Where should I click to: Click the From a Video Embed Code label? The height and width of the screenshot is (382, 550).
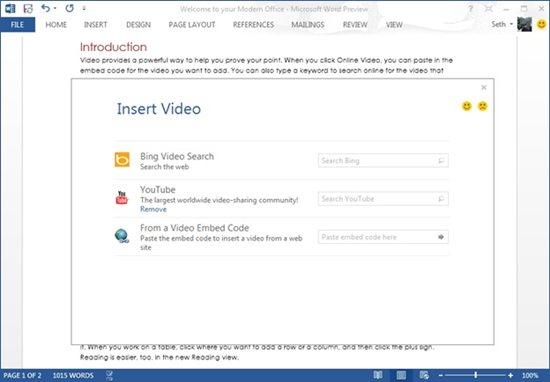(x=195, y=228)
